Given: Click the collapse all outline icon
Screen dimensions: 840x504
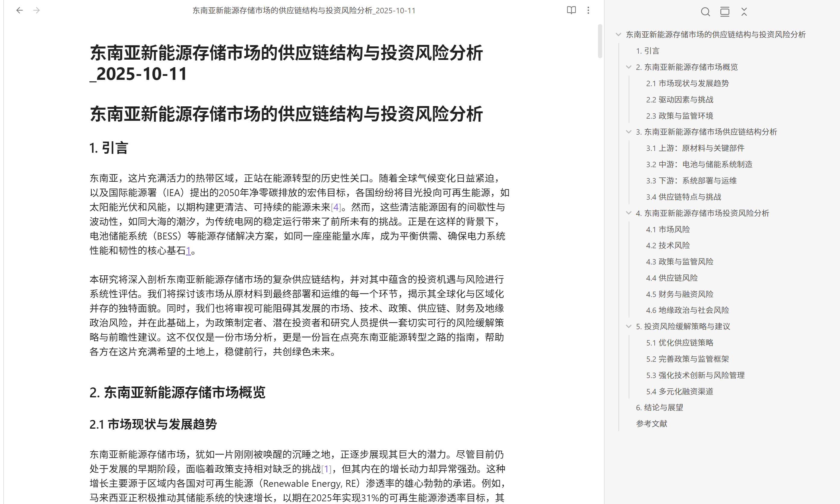Looking at the screenshot, I should click(x=744, y=12).
